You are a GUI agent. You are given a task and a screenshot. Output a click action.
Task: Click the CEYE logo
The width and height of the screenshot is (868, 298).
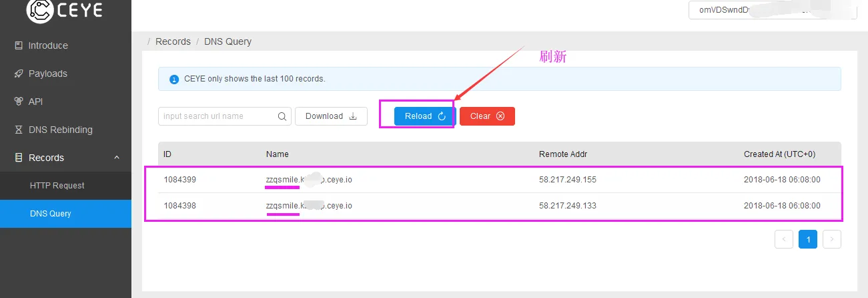[65, 10]
